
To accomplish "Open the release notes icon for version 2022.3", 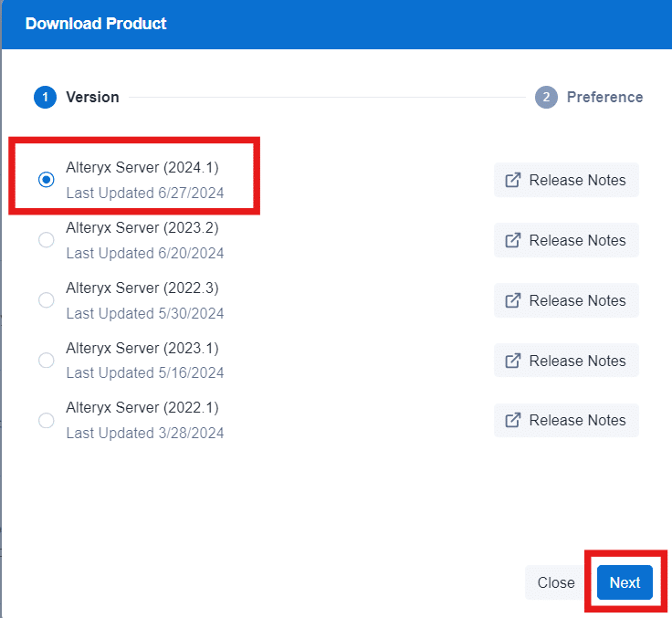I will pyautogui.click(x=513, y=301).
